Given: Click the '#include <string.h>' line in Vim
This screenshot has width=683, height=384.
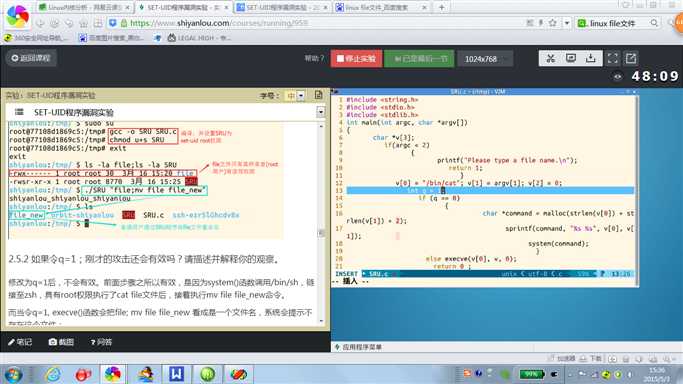Looking at the screenshot, I should (x=382, y=100).
